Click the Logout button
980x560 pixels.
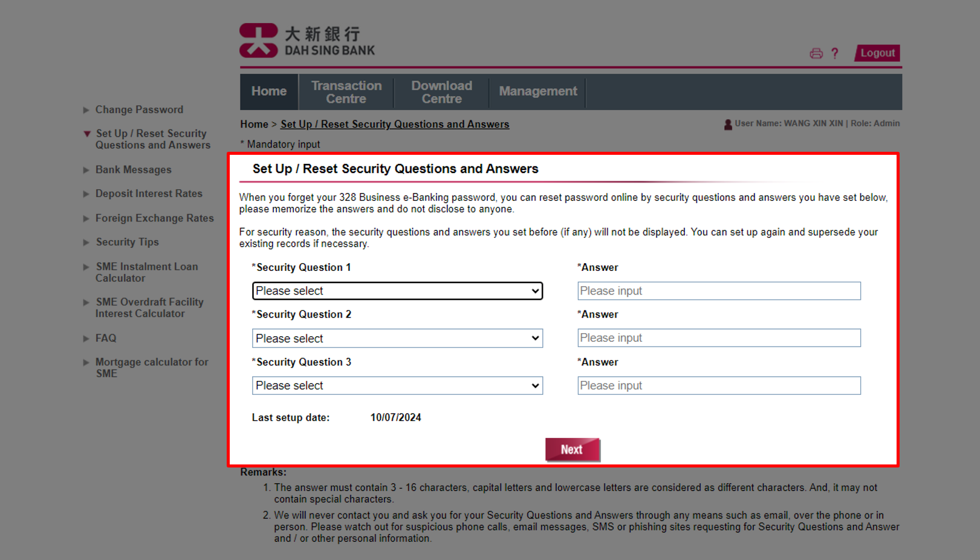877,53
